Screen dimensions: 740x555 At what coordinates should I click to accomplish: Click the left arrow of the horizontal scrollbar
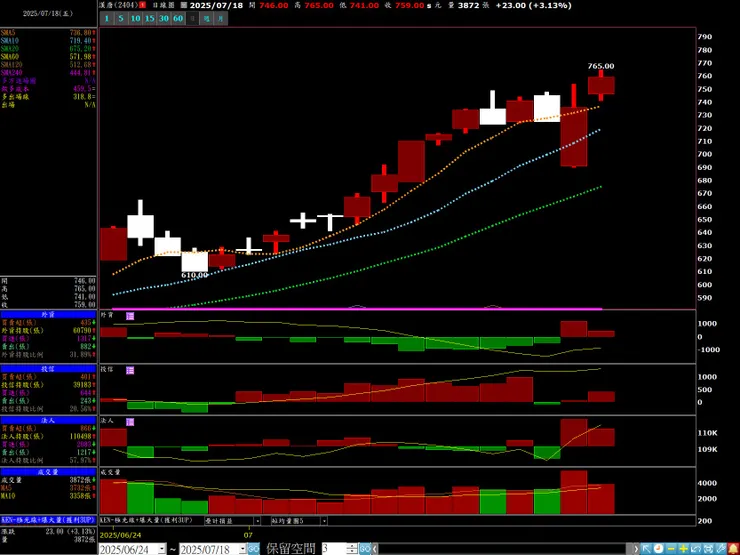[375, 549]
